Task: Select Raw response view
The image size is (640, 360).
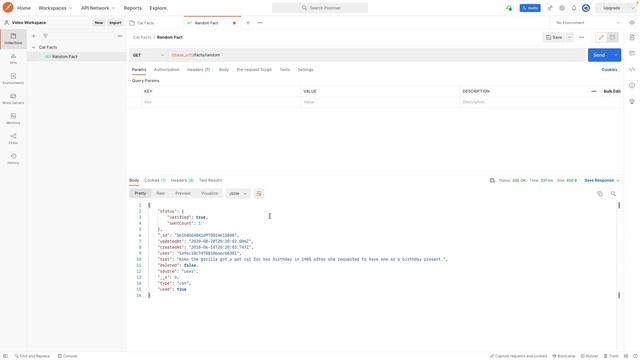Action: [x=160, y=193]
